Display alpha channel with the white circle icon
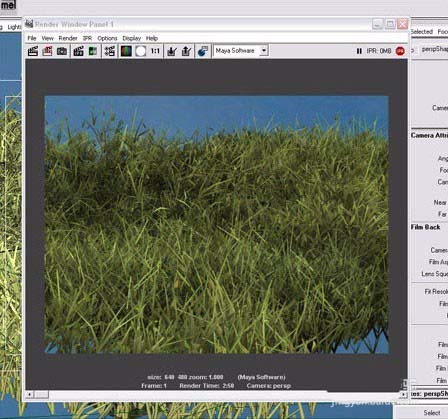448x419 pixels. 141,51
